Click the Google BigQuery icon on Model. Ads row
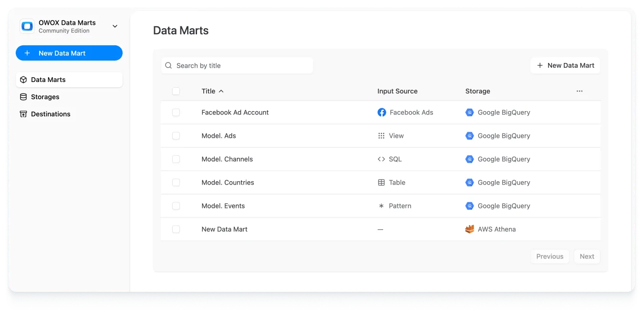This screenshot has width=644, height=310. (469, 135)
